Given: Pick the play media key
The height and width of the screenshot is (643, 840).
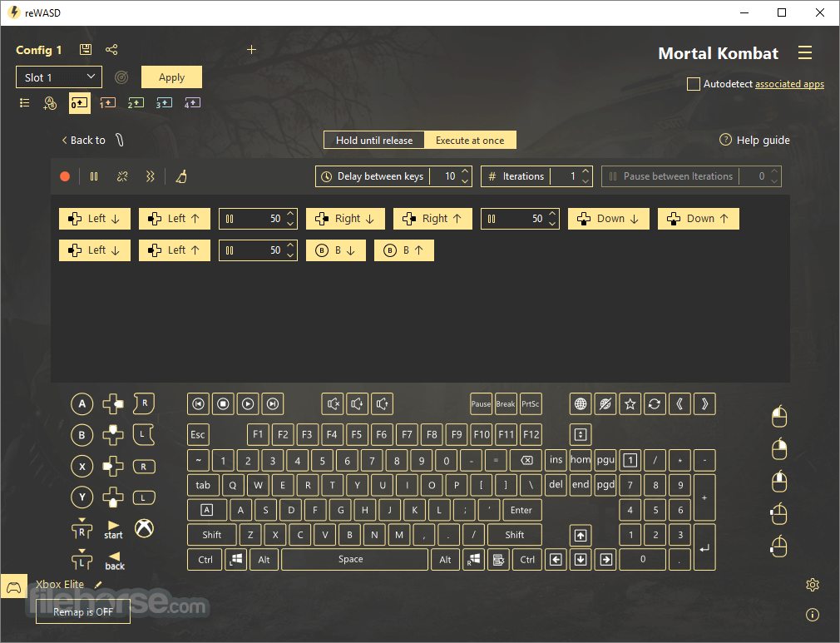Looking at the screenshot, I should pyautogui.click(x=248, y=403).
